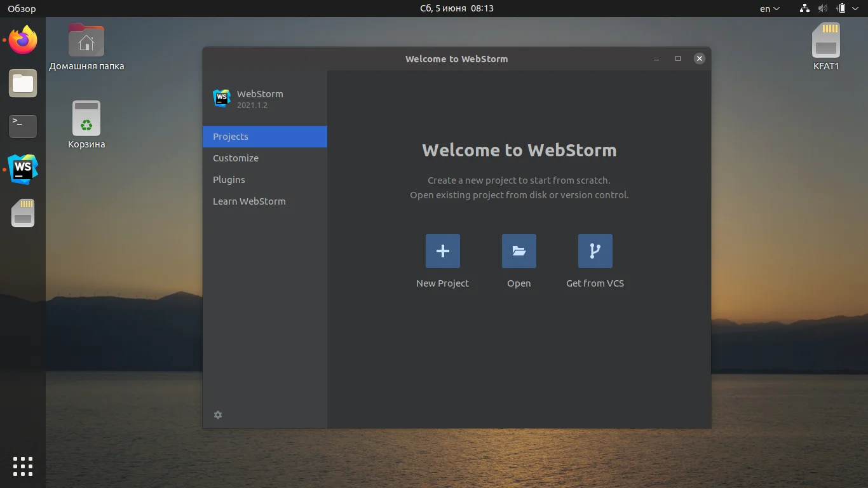Open the keyboard layout dropdown
The height and width of the screenshot is (488, 868).
point(768,8)
